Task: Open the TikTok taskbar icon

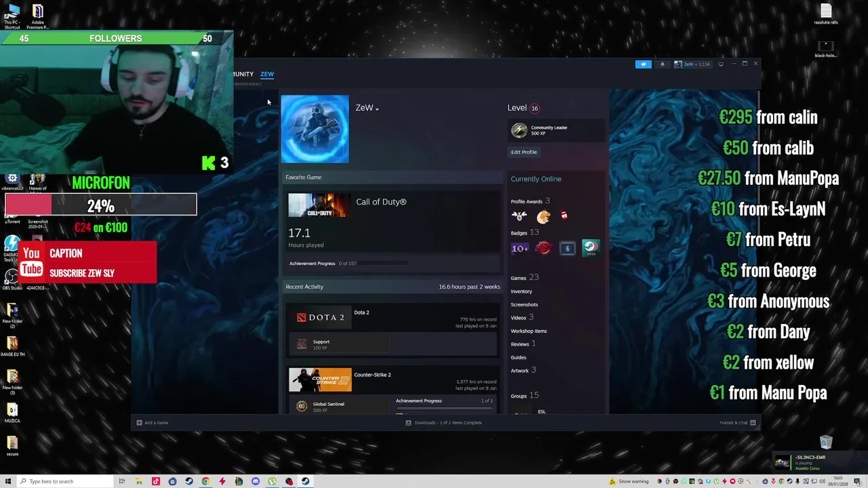Action: pos(156,481)
